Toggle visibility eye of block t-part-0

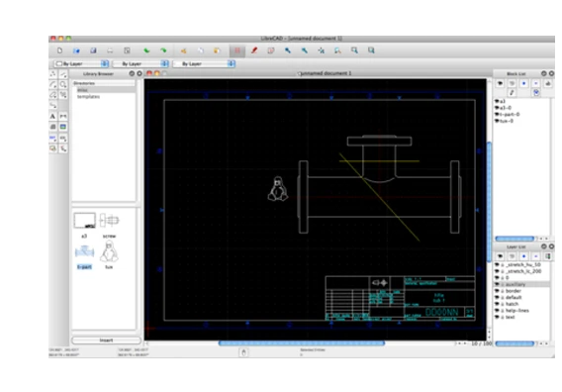tap(497, 115)
